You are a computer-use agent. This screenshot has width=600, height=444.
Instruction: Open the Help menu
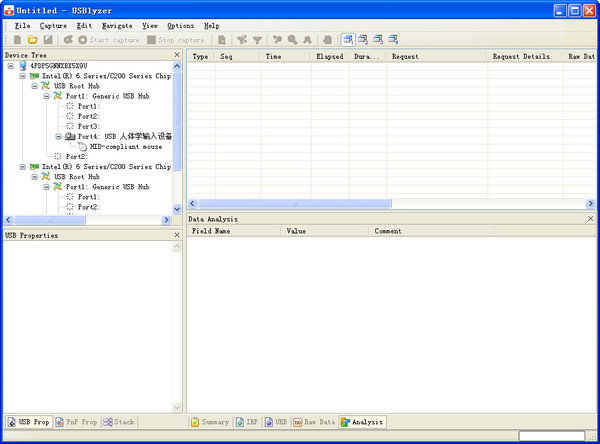click(211, 26)
